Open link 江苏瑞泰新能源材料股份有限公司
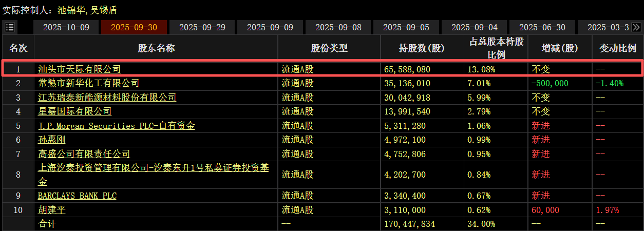This screenshot has height=231, width=644. pos(107,98)
